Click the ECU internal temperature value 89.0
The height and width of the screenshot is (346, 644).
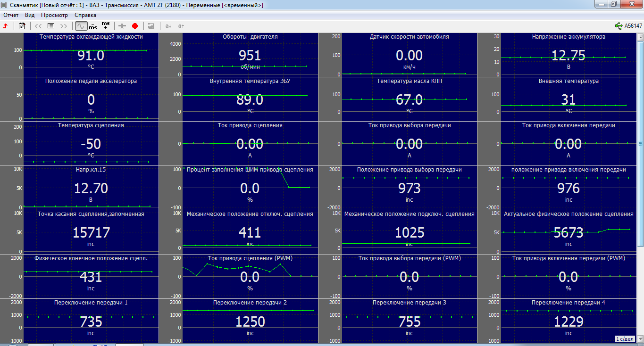coord(250,100)
